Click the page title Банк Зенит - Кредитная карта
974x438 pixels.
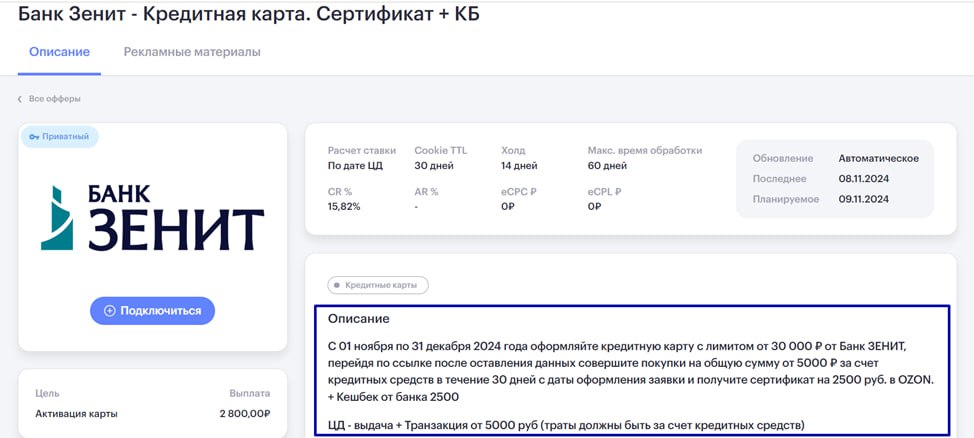pos(248,15)
